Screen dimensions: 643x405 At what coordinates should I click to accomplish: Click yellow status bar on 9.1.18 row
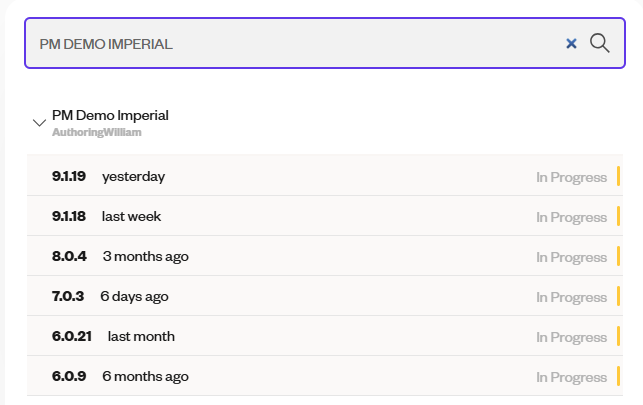point(618,217)
